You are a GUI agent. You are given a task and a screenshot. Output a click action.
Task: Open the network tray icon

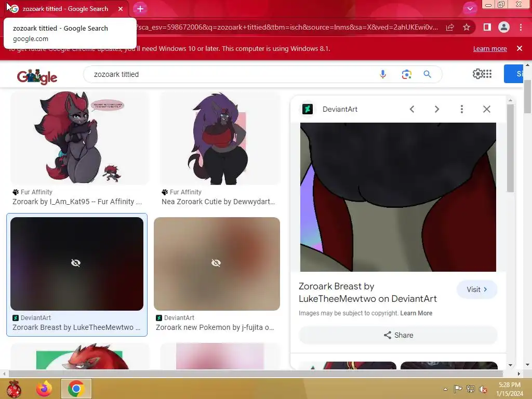[471, 389]
